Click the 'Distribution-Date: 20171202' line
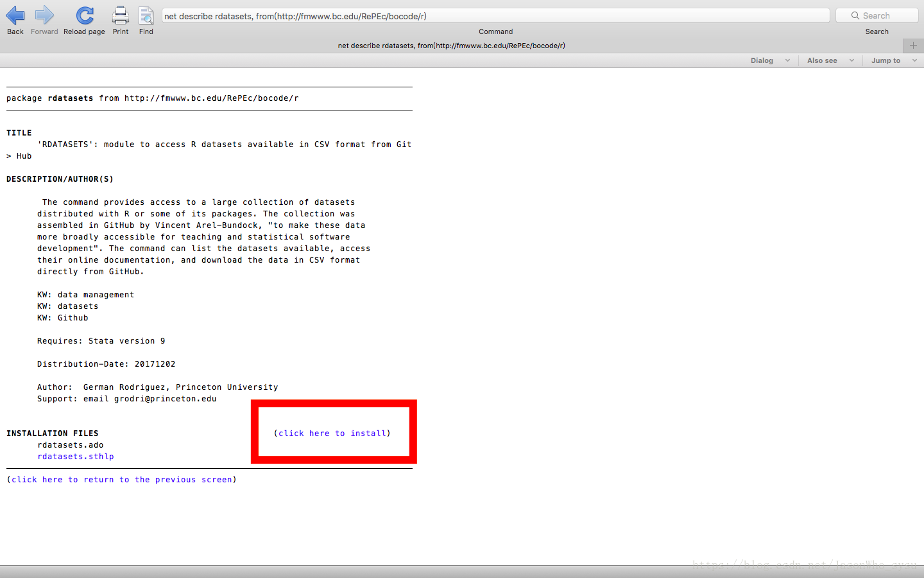 pos(106,364)
